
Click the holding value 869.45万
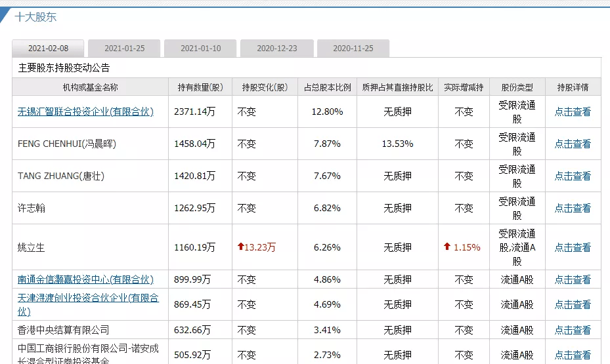(x=192, y=304)
